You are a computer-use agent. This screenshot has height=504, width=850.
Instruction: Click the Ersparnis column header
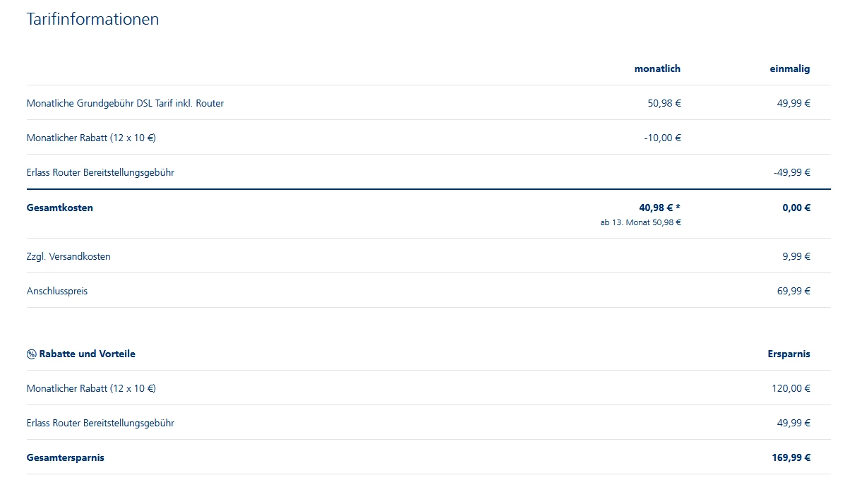(789, 354)
